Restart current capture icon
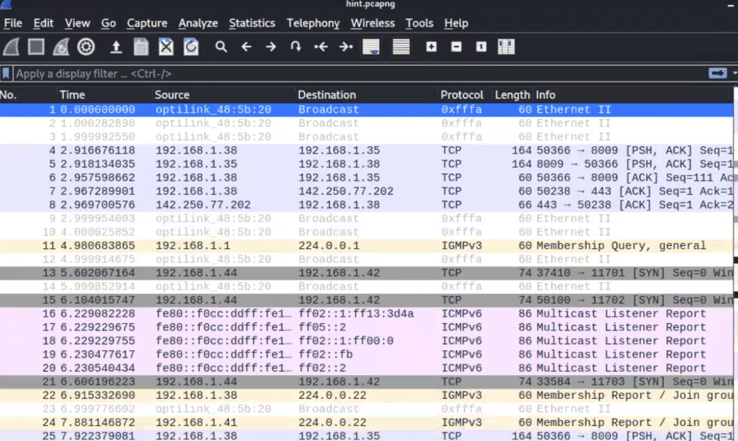The height and width of the screenshot is (441, 738). pos(61,47)
